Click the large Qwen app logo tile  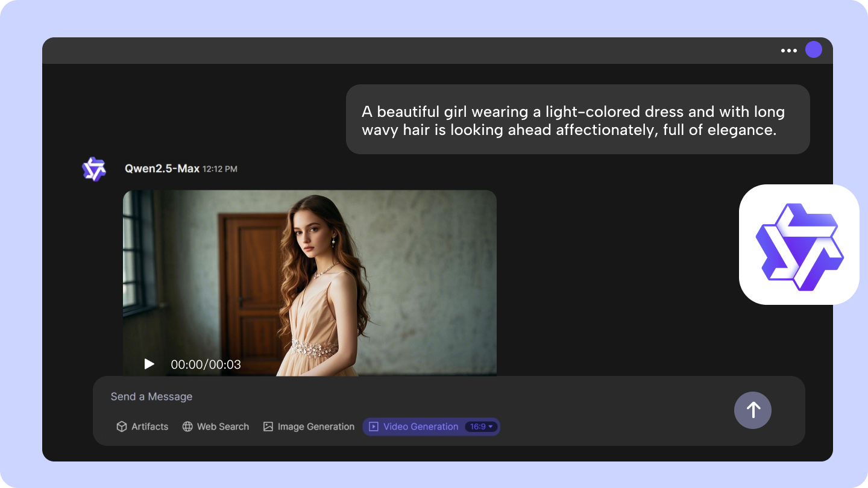[x=799, y=245]
